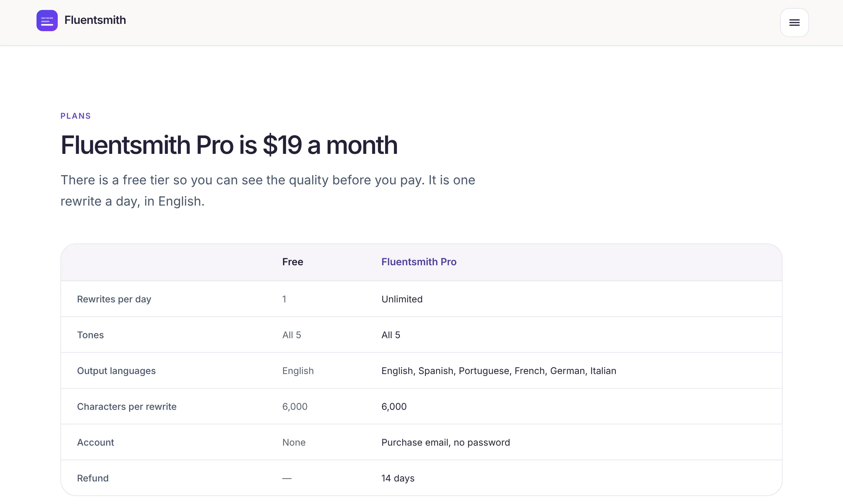The image size is (843, 504).
Task: Click the '14 days' refund cell
Action: coord(398,478)
